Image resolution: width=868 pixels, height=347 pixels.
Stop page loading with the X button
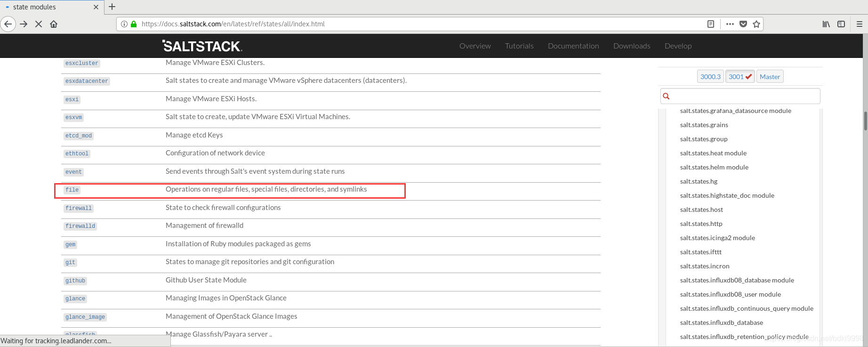tap(39, 24)
